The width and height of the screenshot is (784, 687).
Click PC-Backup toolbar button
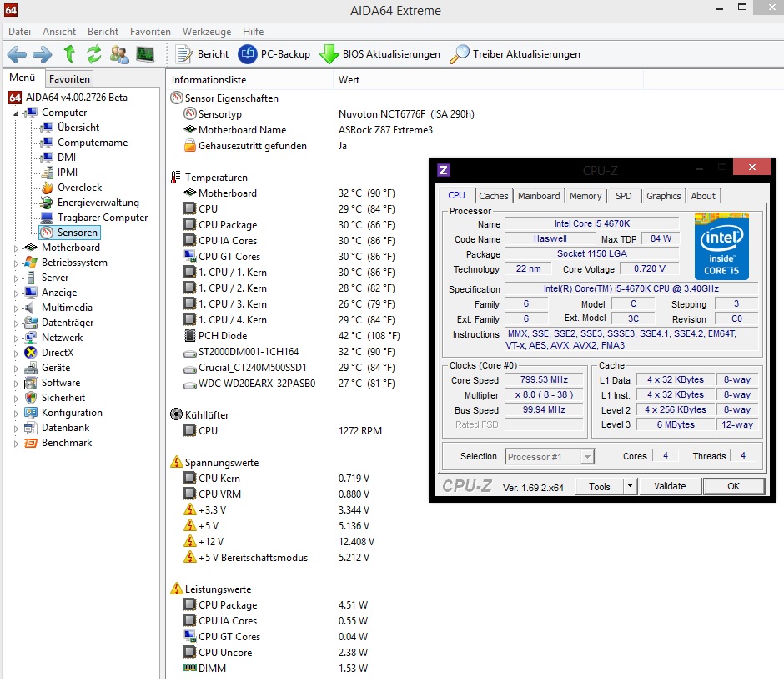274,54
